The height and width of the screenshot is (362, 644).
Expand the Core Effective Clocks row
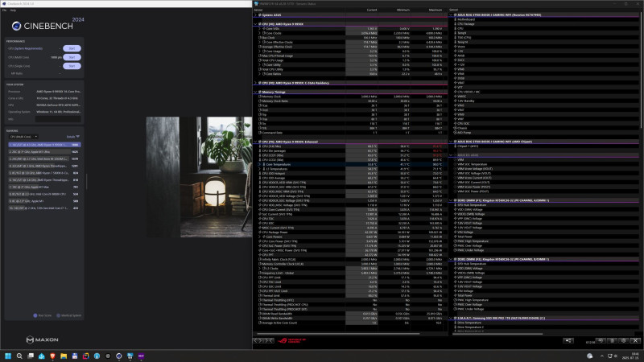tap(259, 43)
